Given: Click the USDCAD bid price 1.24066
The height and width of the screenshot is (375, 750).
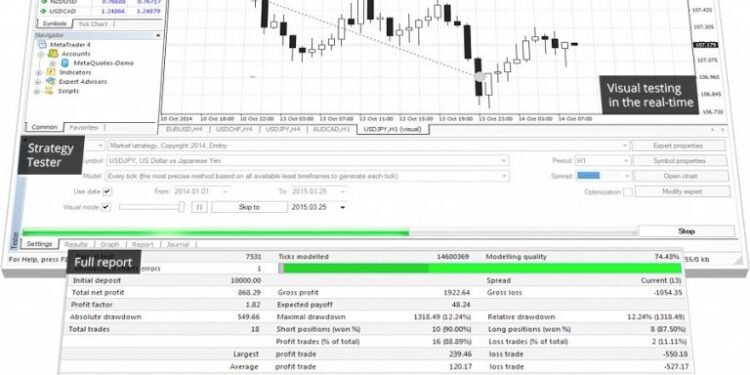Looking at the screenshot, I should tap(112, 11).
